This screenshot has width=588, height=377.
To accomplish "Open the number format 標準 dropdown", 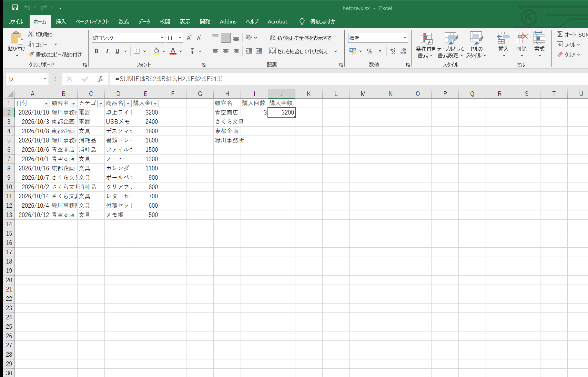I will pos(405,38).
